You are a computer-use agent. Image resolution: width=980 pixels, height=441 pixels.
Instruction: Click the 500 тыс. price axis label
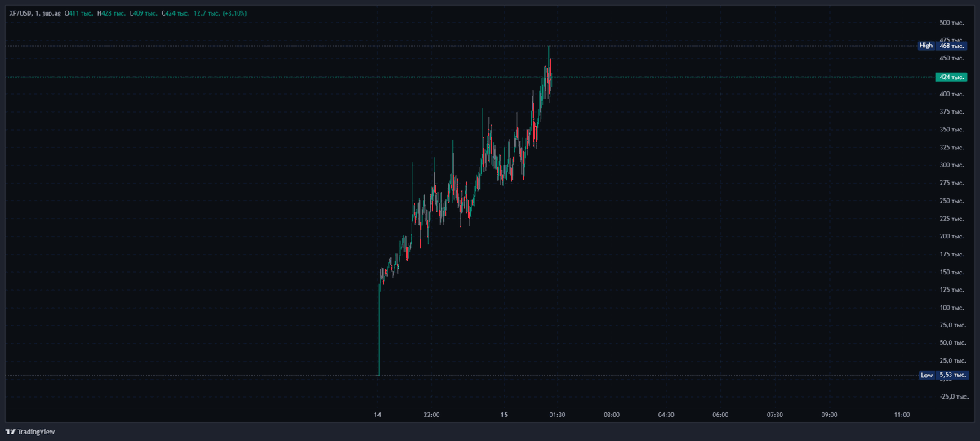(952, 23)
